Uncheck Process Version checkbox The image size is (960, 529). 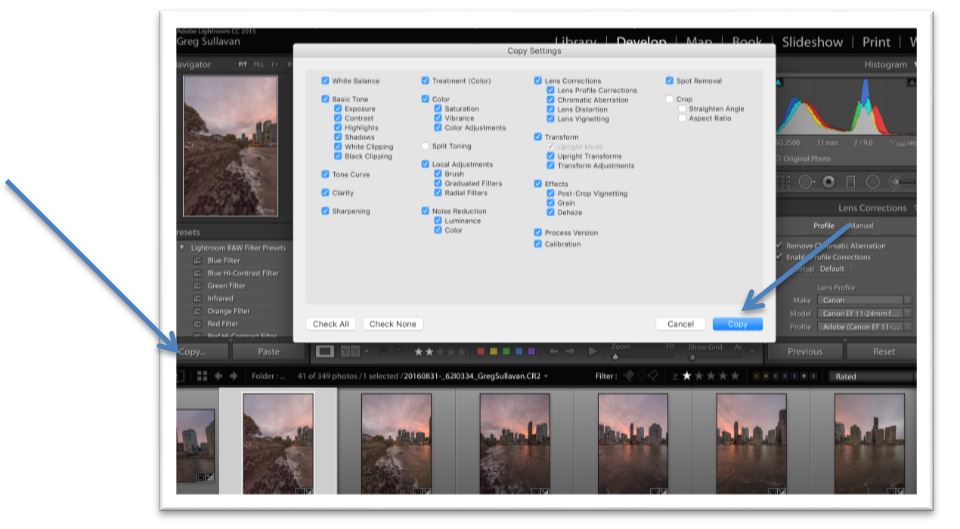point(538,232)
